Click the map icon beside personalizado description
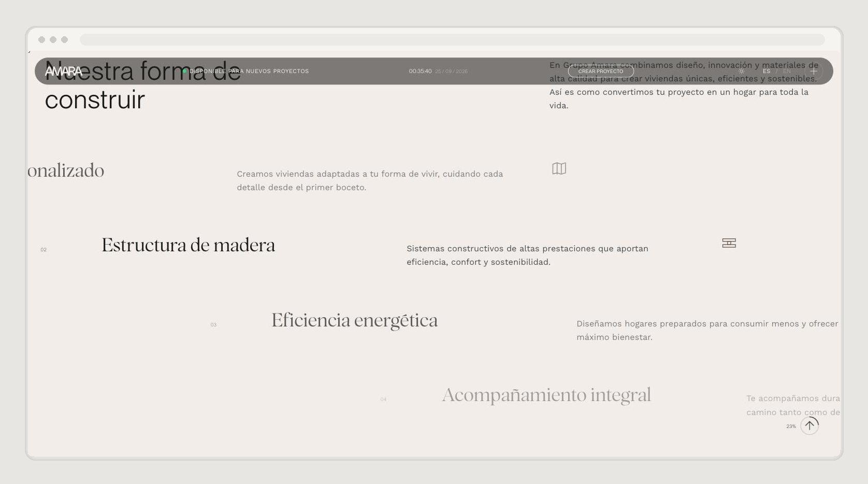Screen dimensions: 868x484 (559, 168)
